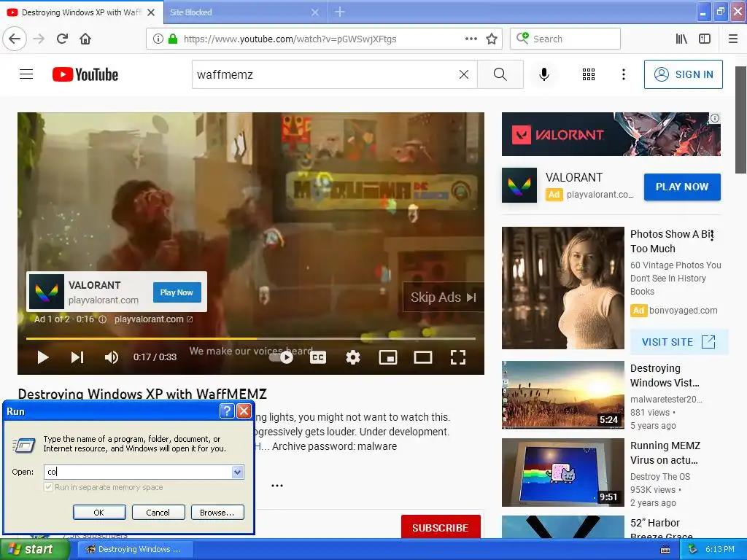
Task: Skip to next video button
Action: pyautogui.click(x=77, y=357)
